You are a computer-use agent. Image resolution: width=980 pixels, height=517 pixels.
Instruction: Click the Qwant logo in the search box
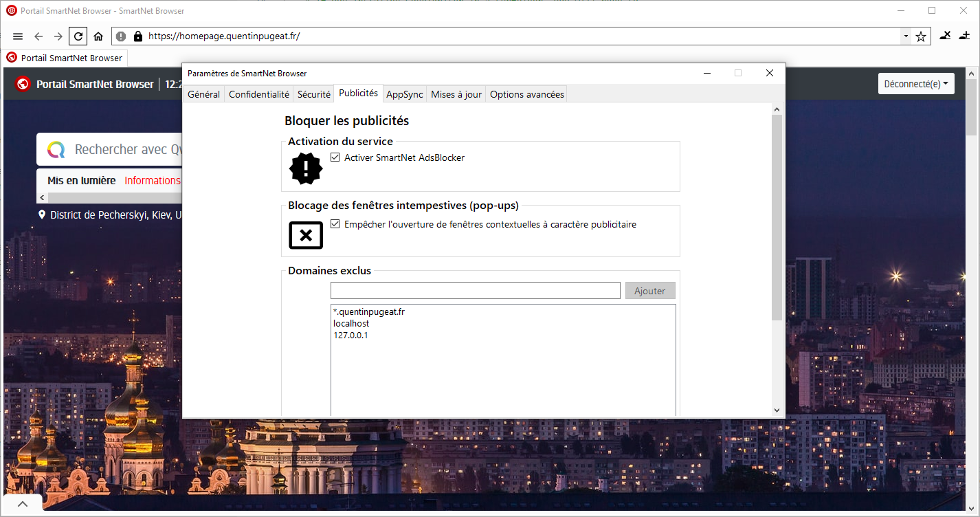56,149
